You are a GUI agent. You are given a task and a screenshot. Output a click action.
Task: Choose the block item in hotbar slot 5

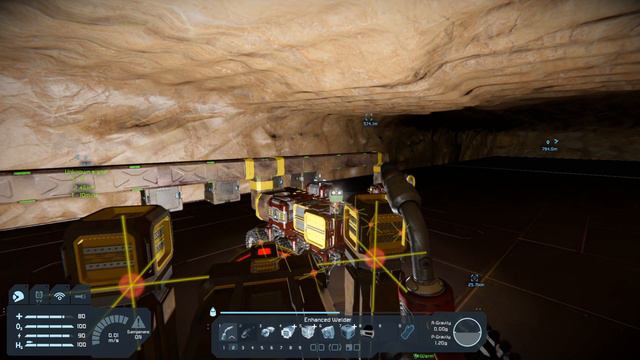coord(308,332)
